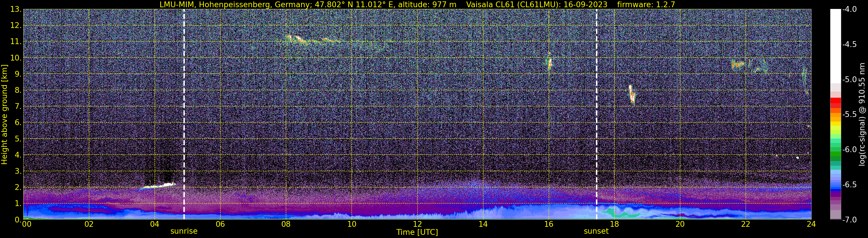Click the white dashed sunrise line
This screenshot has height=238, width=868.
click(x=184, y=114)
